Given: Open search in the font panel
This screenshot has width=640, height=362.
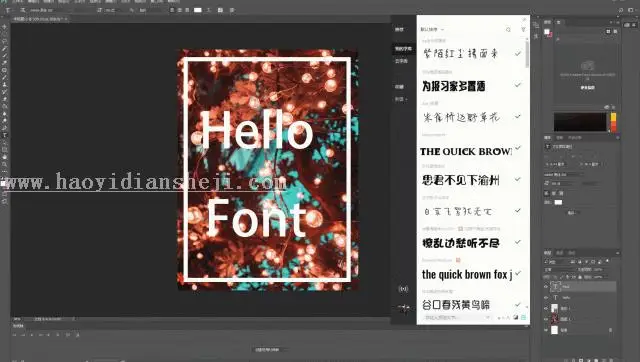Looking at the screenshot, I should (x=508, y=29).
